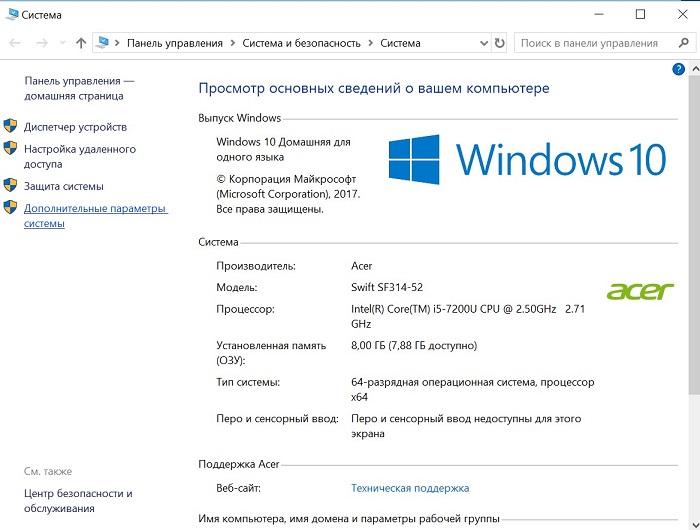
Task: Open Панель управления in the breadcrumb
Action: pyautogui.click(x=175, y=43)
